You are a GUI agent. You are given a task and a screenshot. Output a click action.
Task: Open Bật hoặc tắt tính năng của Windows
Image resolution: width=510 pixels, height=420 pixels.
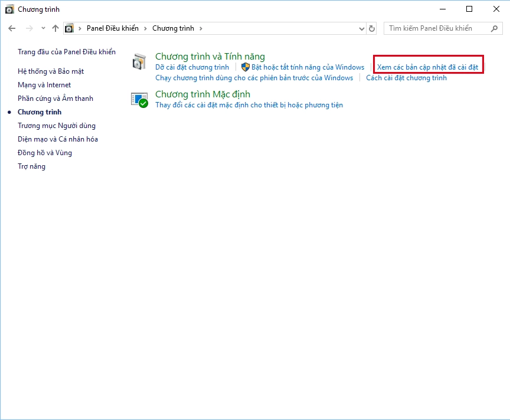pos(308,67)
